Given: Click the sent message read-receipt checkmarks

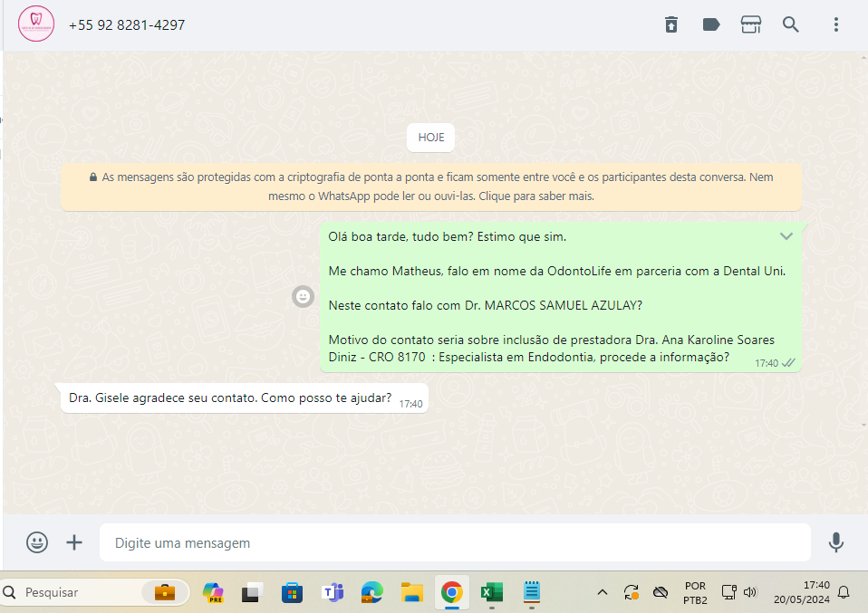Looking at the screenshot, I should click(x=789, y=363).
